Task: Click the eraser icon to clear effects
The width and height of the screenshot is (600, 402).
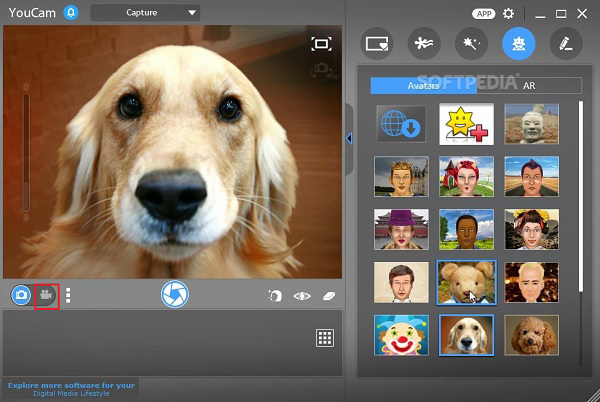Action: (329, 296)
